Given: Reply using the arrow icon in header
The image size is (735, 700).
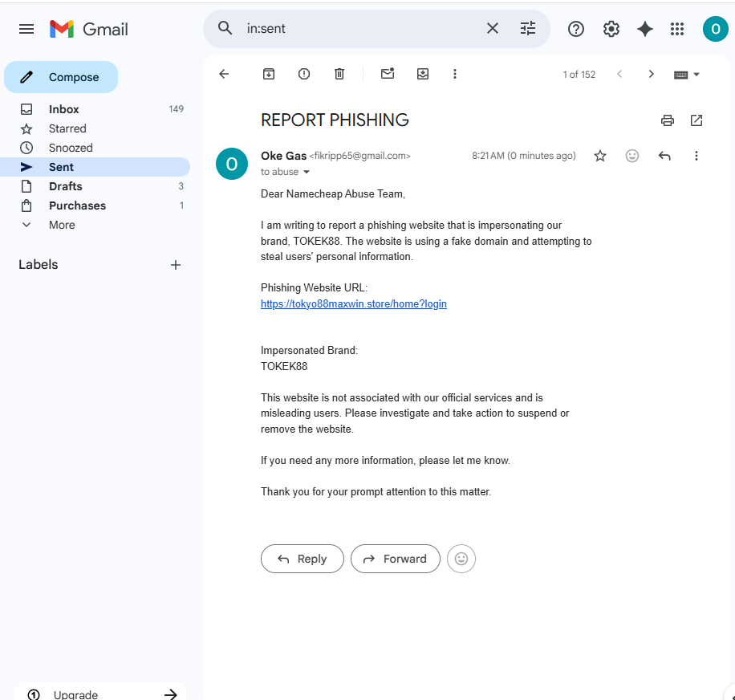Looking at the screenshot, I should (x=664, y=156).
